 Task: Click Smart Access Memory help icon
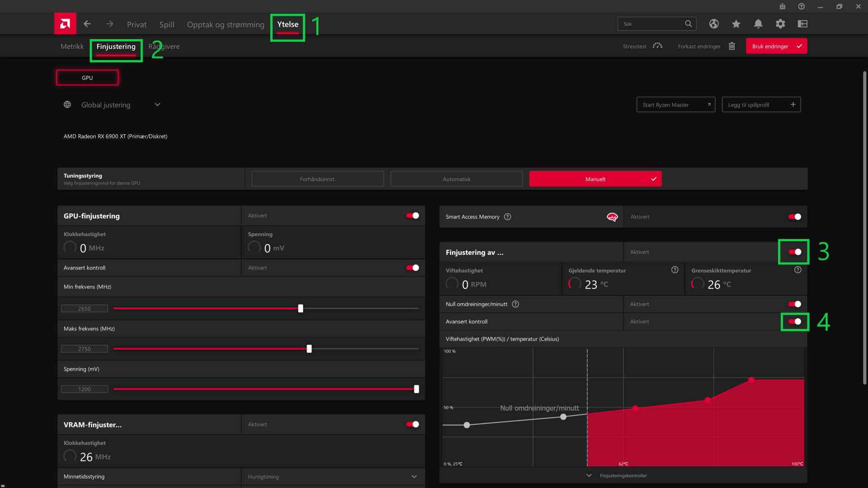tap(507, 217)
